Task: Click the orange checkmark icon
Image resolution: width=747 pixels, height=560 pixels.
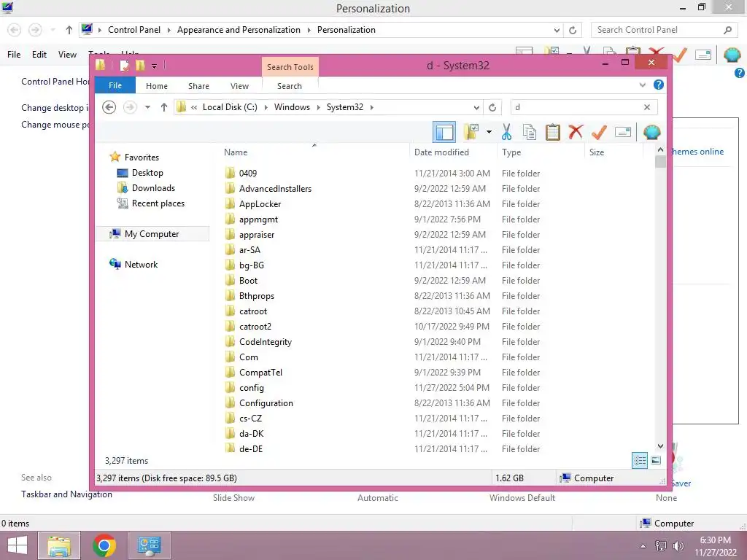Action: pyautogui.click(x=599, y=132)
